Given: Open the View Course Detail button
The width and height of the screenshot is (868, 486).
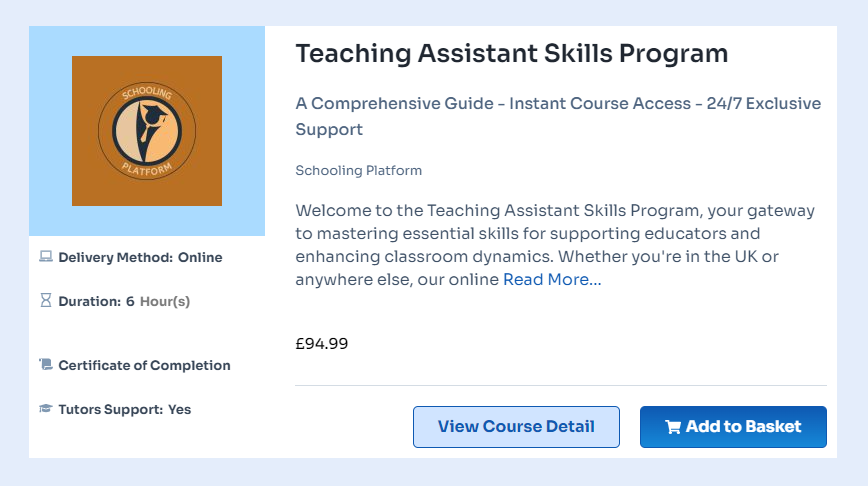Looking at the screenshot, I should [x=516, y=427].
